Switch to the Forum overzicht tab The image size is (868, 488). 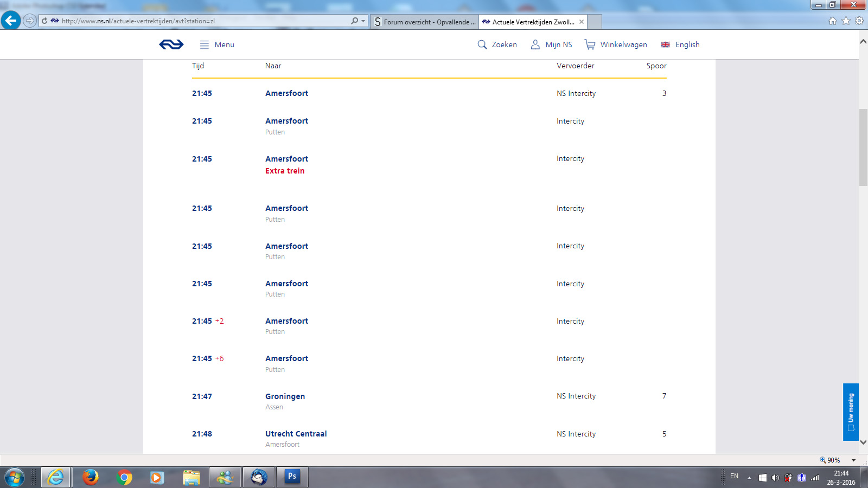coord(424,22)
